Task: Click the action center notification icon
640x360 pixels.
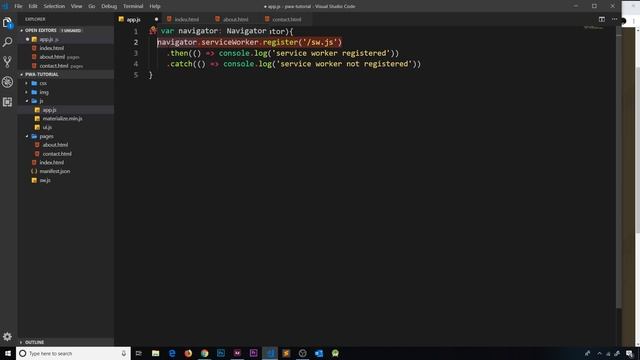Action: point(629,353)
